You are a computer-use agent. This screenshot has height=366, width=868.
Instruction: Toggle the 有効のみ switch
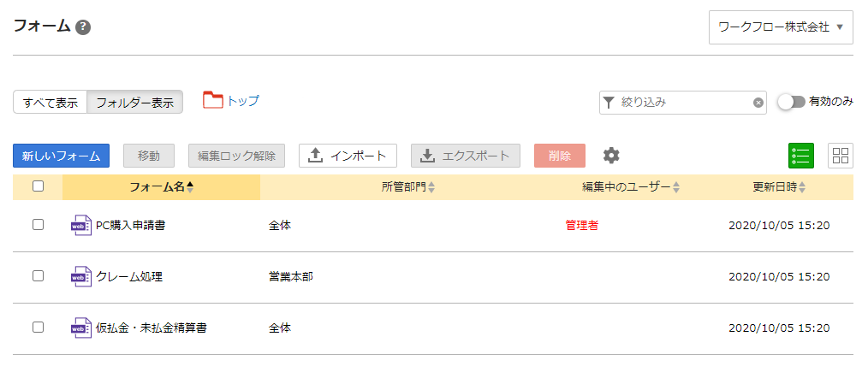791,102
